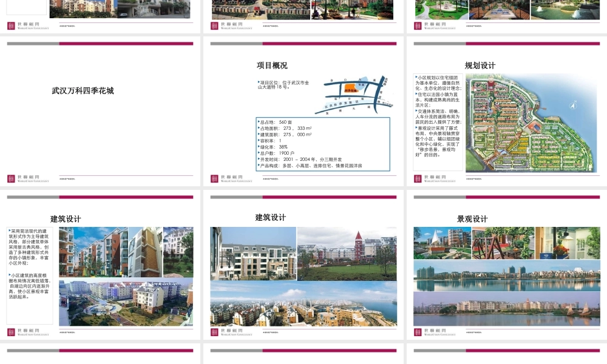Click the 采用简洁现代的建筑形式 bullet paragraph

coord(29,247)
